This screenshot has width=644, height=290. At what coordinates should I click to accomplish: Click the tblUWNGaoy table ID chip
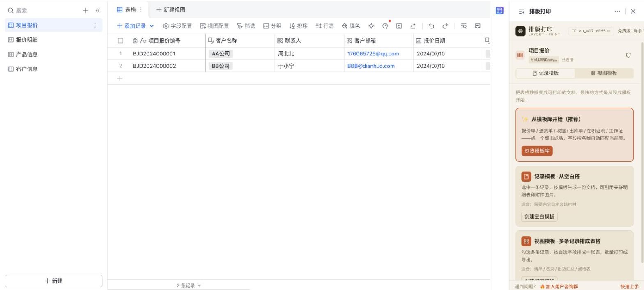pos(544,60)
